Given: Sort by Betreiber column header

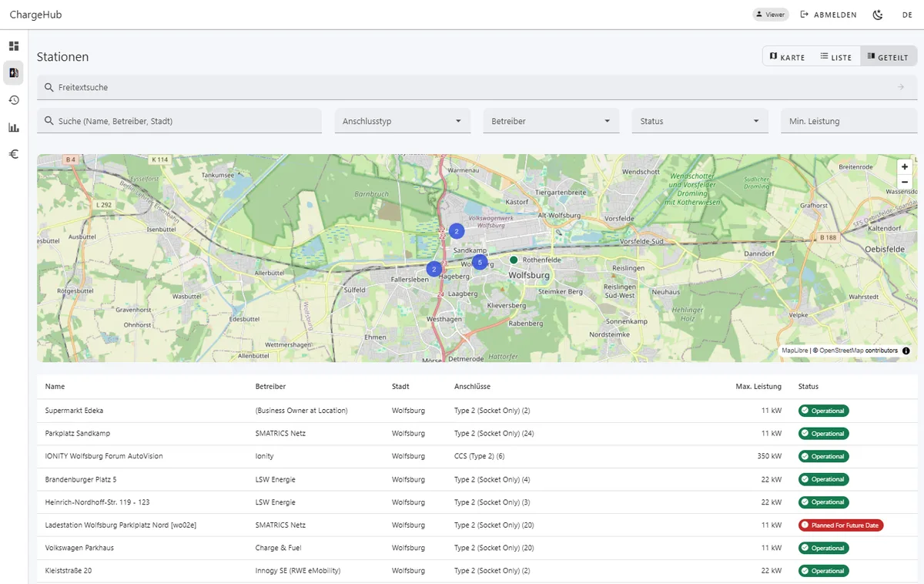Looking at the screenshot, I should (x=270, y=387).
